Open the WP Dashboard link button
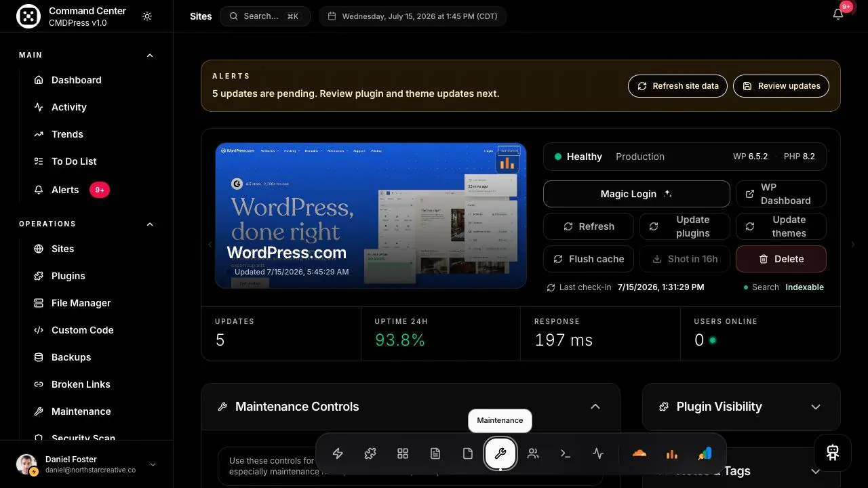 (x=781, y=194)
